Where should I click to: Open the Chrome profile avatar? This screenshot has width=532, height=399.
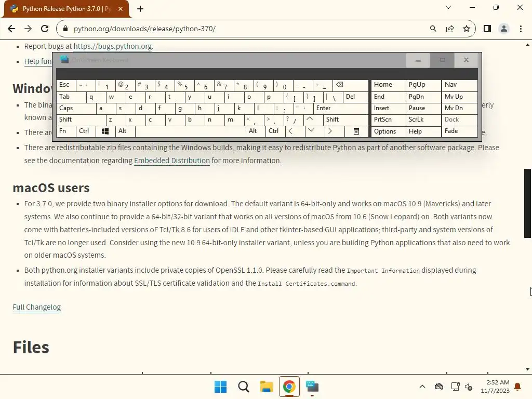point(504,29)
